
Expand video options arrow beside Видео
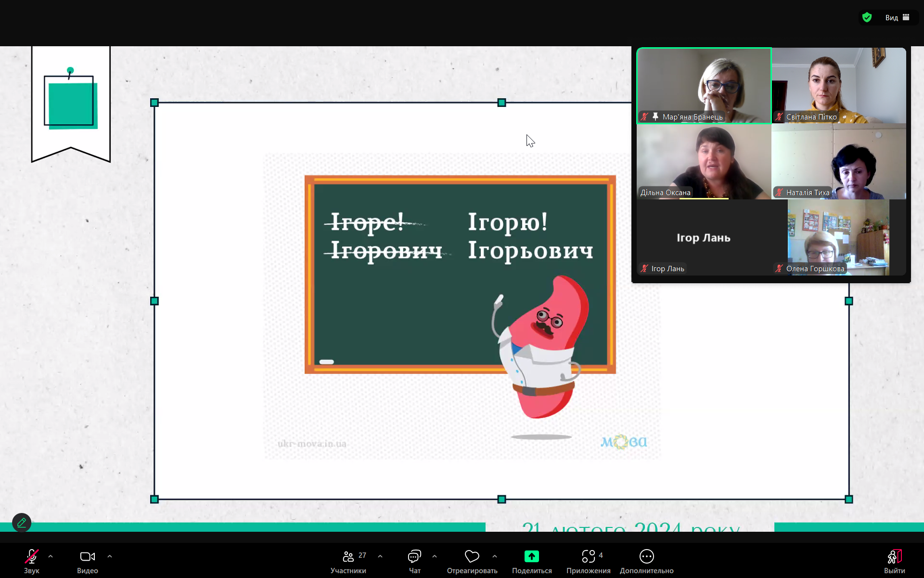point(110,556)
